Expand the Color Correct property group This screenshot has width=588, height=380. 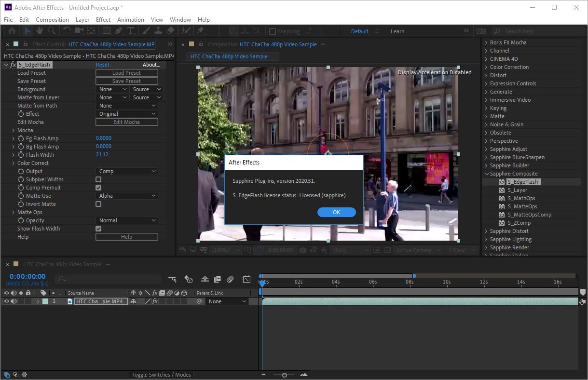13,163
